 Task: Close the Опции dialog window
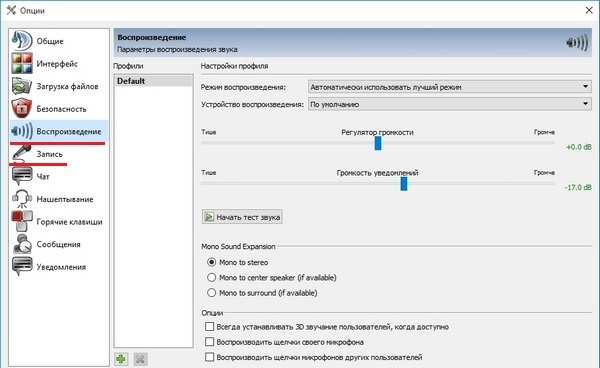(589, 10)
